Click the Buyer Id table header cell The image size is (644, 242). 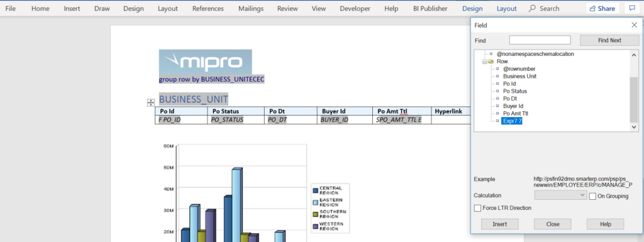pyautogui.click(x=345, y=111)
